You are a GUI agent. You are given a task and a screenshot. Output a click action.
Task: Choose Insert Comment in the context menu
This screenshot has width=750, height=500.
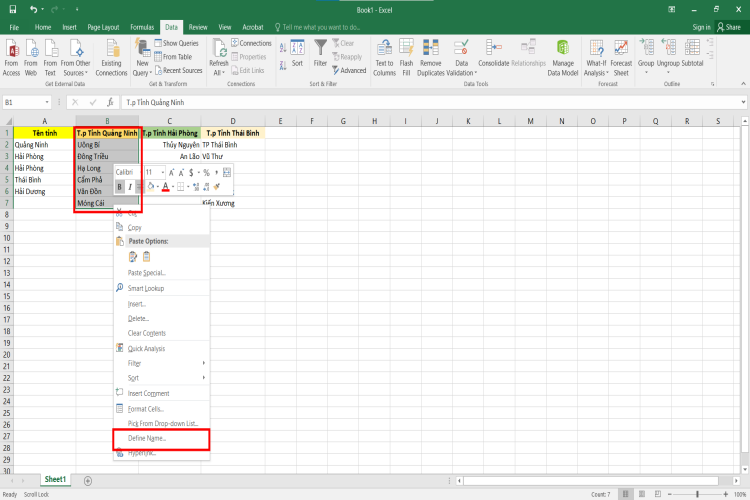tap(162, 393)
